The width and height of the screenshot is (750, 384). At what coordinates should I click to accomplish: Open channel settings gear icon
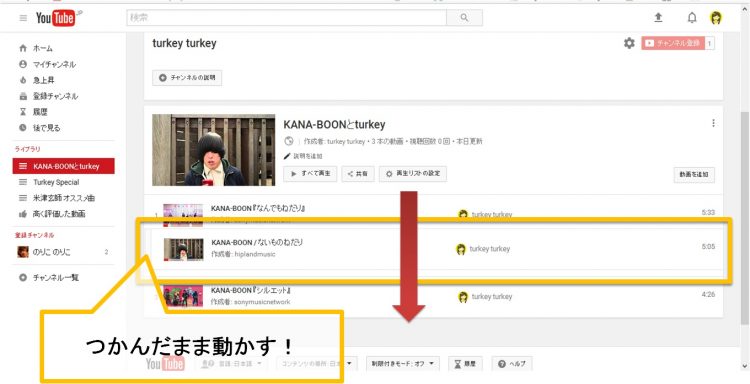629,43
